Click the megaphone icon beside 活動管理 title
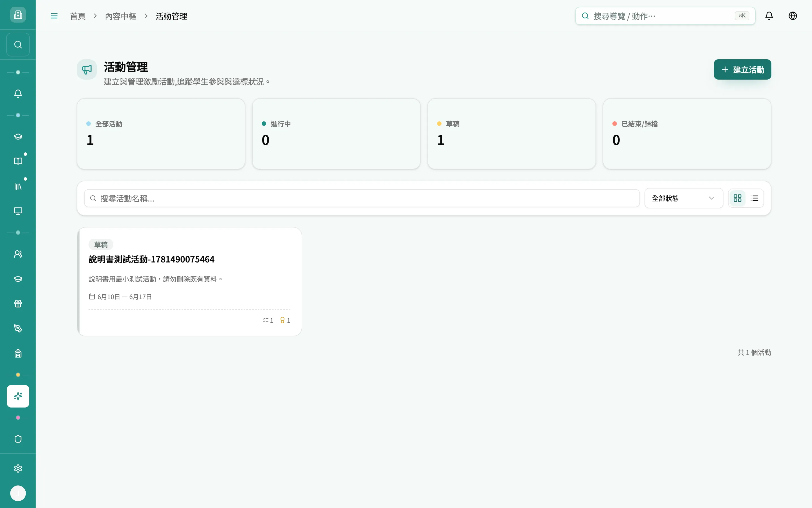The image size is (812, 508). coord(87,69)
